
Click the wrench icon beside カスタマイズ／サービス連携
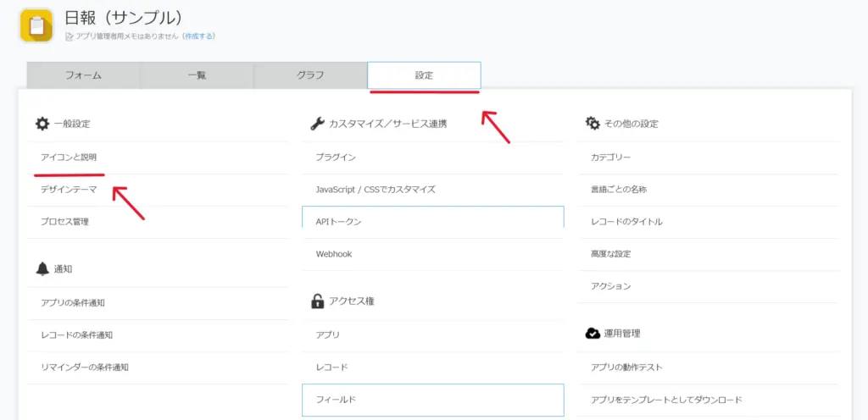(x=317, y=124)
